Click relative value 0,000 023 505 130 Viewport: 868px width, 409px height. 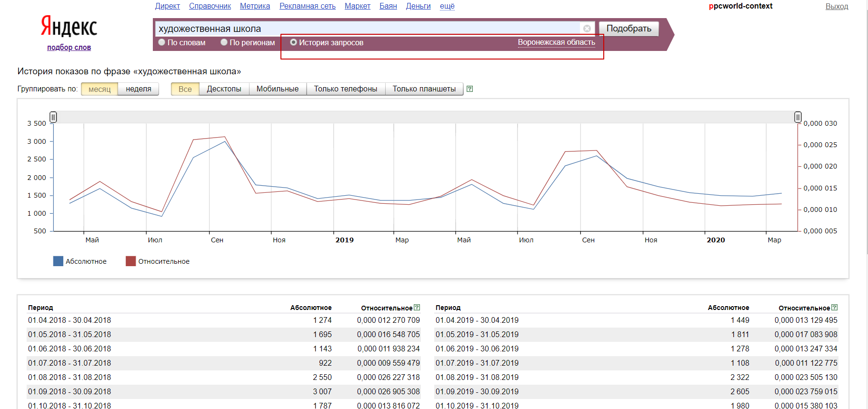tap(806, 378)
